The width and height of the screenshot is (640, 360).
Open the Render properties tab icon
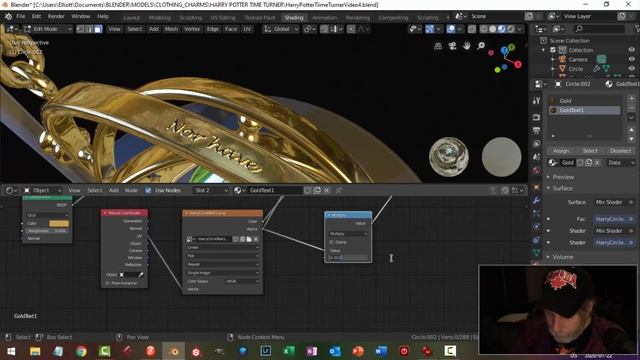point(536,117)
